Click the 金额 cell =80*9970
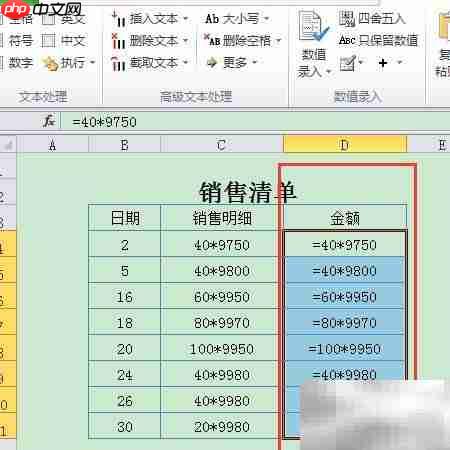Viewport: 450px width, 450px height. coord(345,323)
